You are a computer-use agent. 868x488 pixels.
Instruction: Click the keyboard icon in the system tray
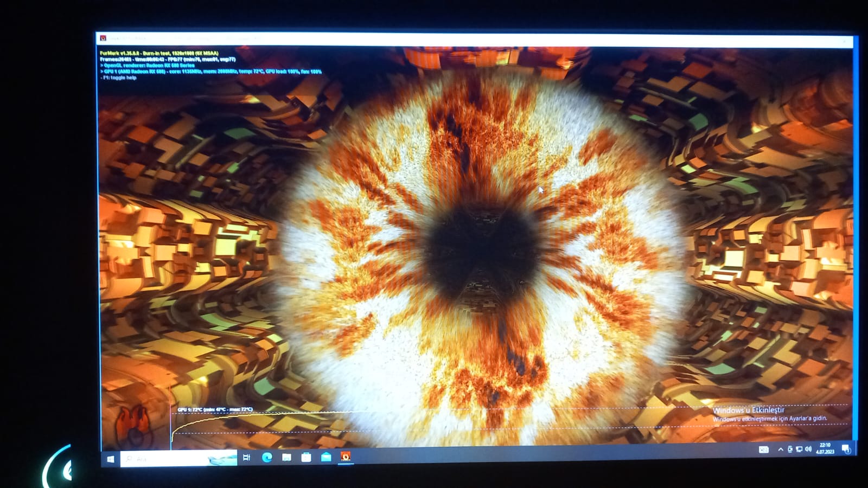click(763, 450)
